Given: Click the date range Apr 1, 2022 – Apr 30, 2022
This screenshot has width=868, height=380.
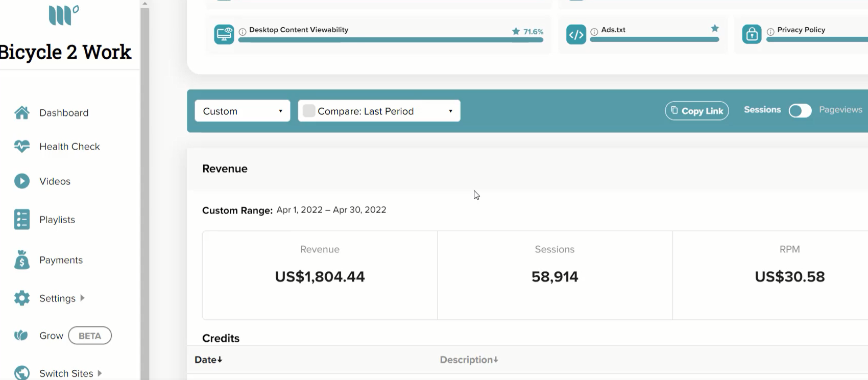Looking at the screenshot, I should pos(331,210).
